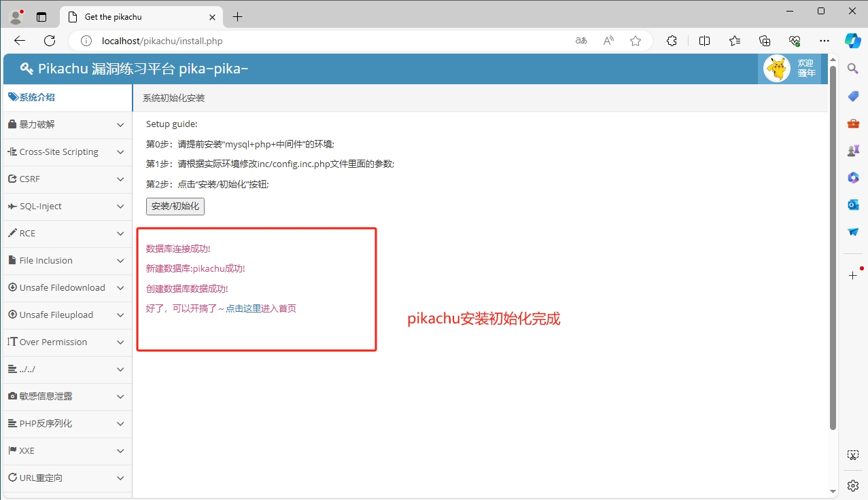Viewport: 868px width, 500px height.
Task: Click 系统初始化安装 breadcrumb text
Action: (x=173, y=99)
